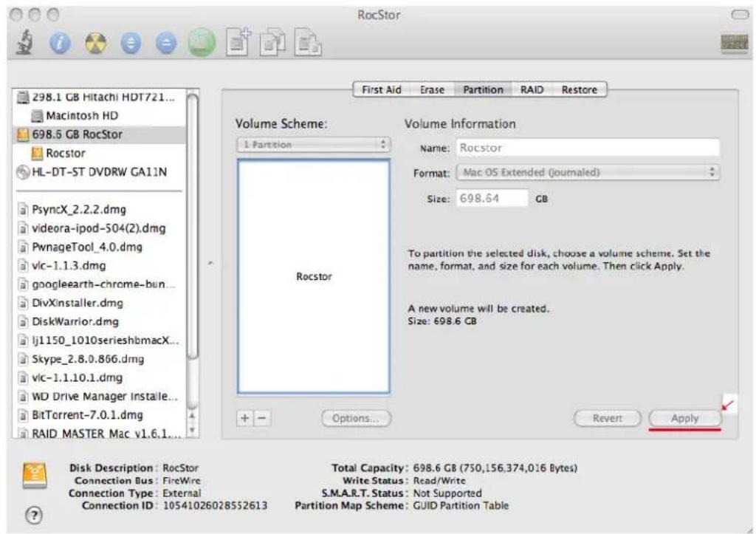Select vlc-1.1.3.dmg image
The width and height of the screenshot is (756, 534).
click(98, 266)
